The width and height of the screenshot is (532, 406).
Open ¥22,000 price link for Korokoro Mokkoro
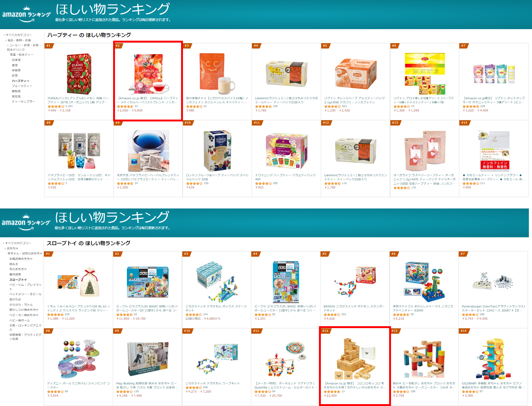(331, 396)
